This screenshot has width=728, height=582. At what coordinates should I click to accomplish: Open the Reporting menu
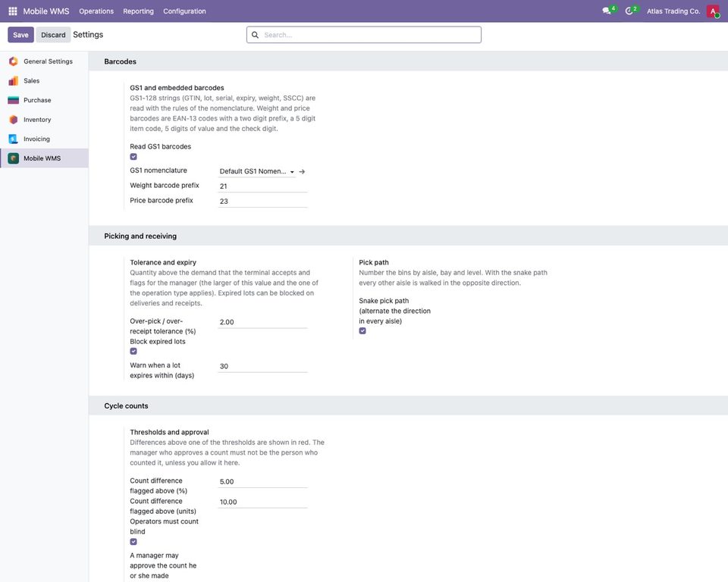(x=138, y=11)
